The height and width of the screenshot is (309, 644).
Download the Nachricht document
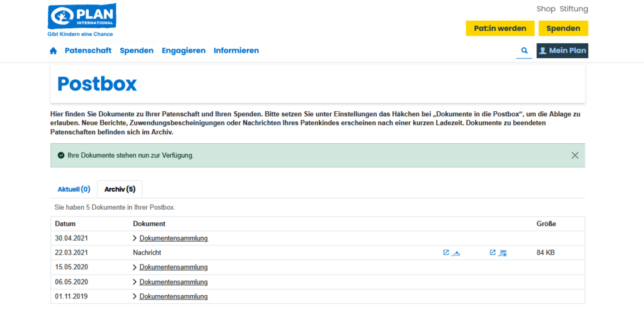[x=457, y=253]
